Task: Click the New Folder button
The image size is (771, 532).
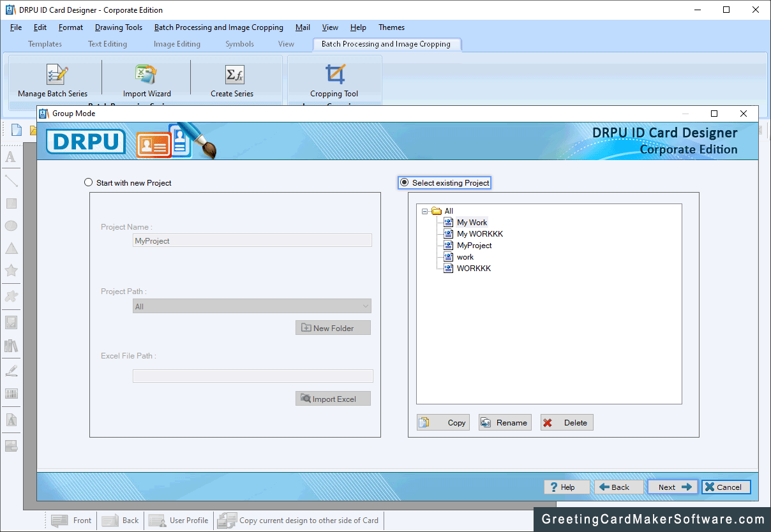Action: click(333, 328)
